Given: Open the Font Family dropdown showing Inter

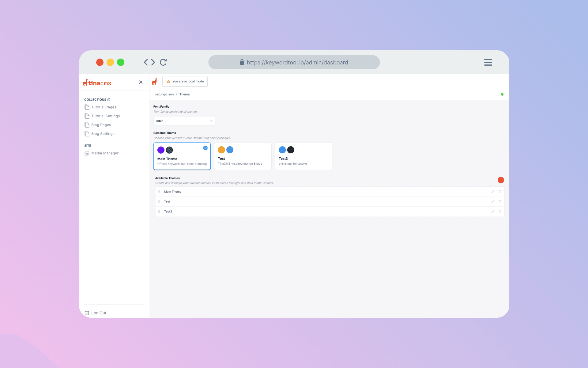Looking at the screenshot, I should click(x=184, y=121).
